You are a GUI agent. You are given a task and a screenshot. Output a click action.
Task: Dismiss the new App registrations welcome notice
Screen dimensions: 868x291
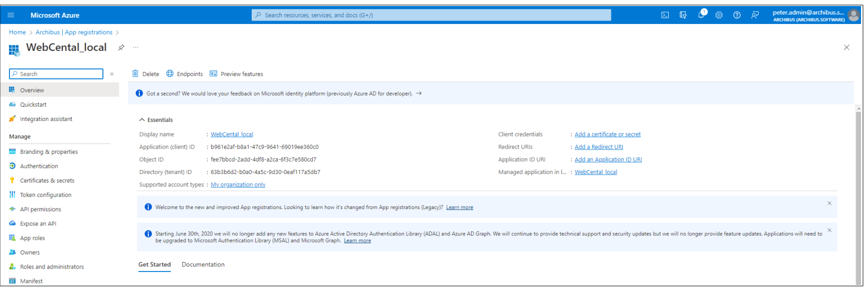tap(829, 203)
